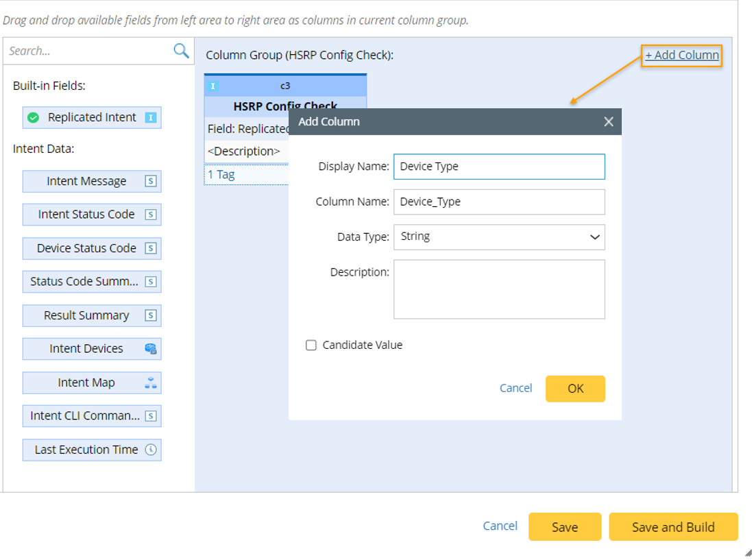Open the Data Type dropdown

(x=499, y=237)
